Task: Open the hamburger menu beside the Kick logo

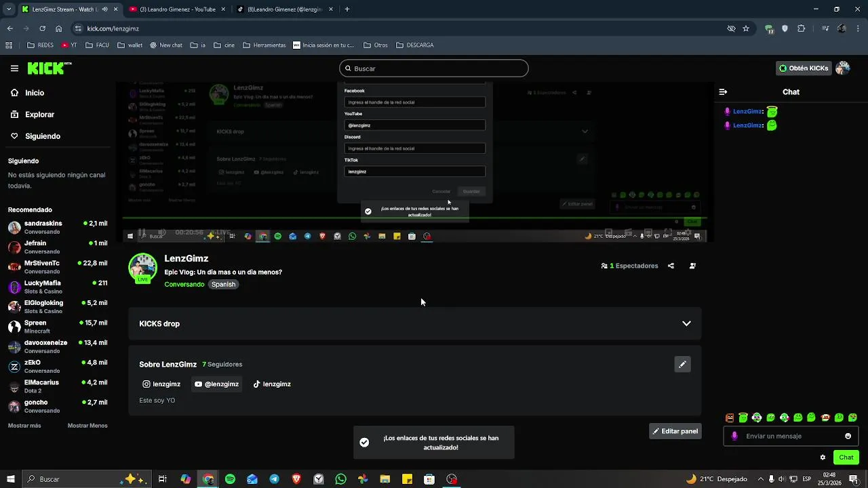Action: [x=14, y=68]
